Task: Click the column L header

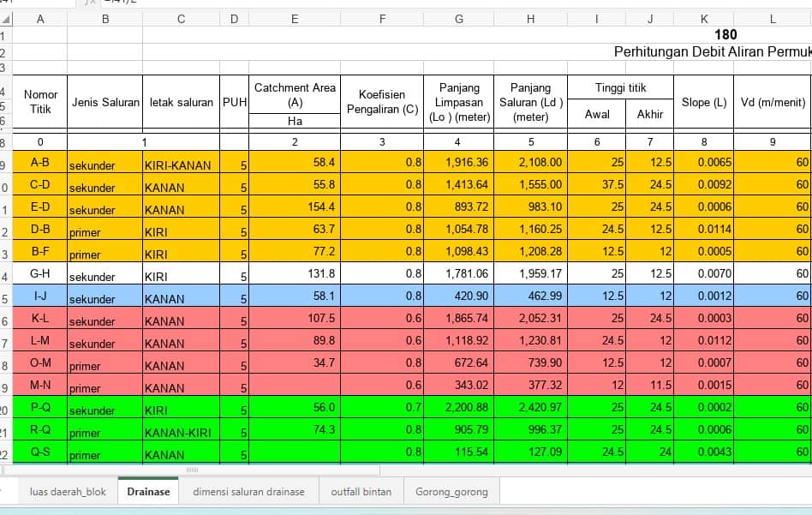Action: 772,19
